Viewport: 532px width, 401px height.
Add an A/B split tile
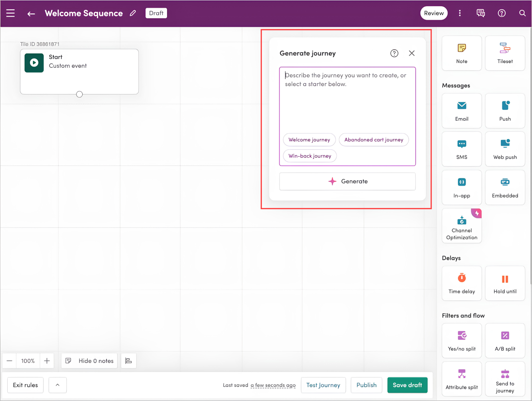pos(505,341)
